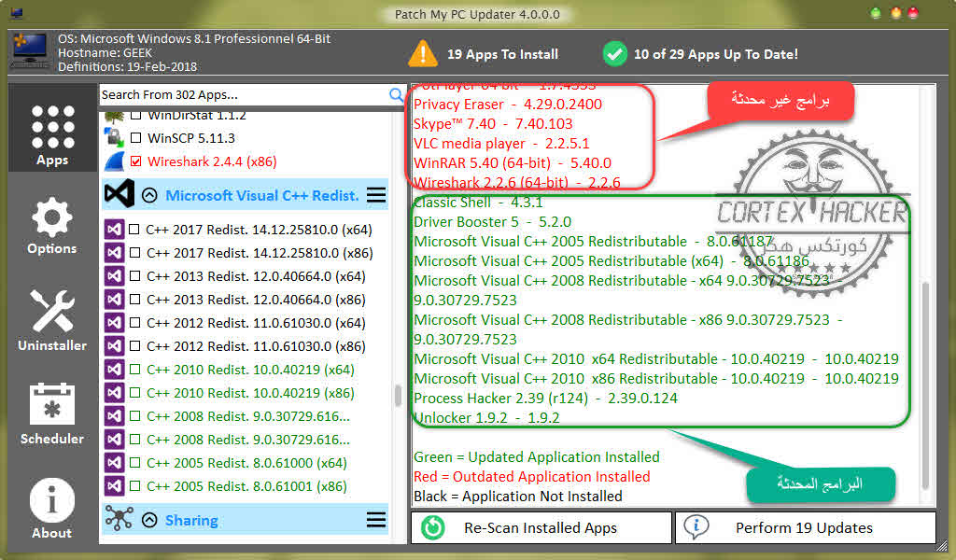Viewport: 956px width, 560px height.
Task: Click Perform 19 Updates button
Action: click(x=806, y=527)
